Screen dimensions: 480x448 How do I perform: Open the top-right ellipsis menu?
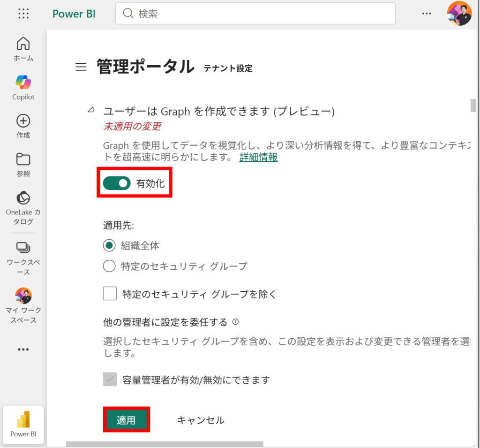click(427, 14)
